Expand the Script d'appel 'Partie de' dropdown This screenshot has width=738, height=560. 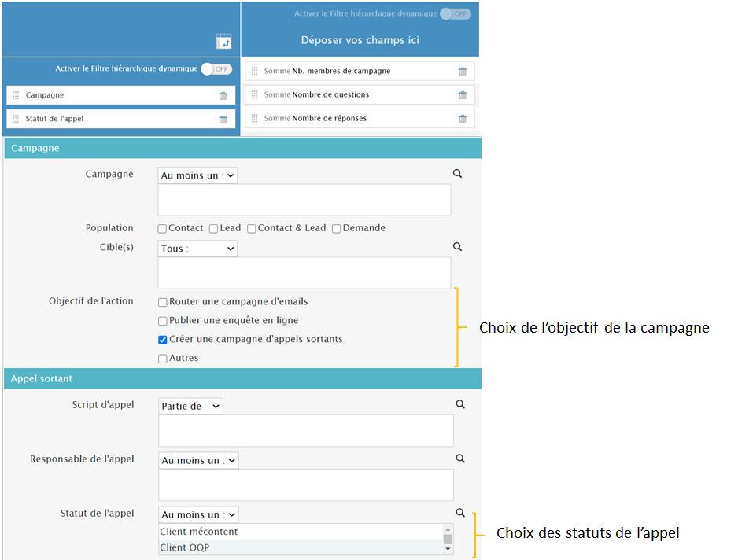190,407
